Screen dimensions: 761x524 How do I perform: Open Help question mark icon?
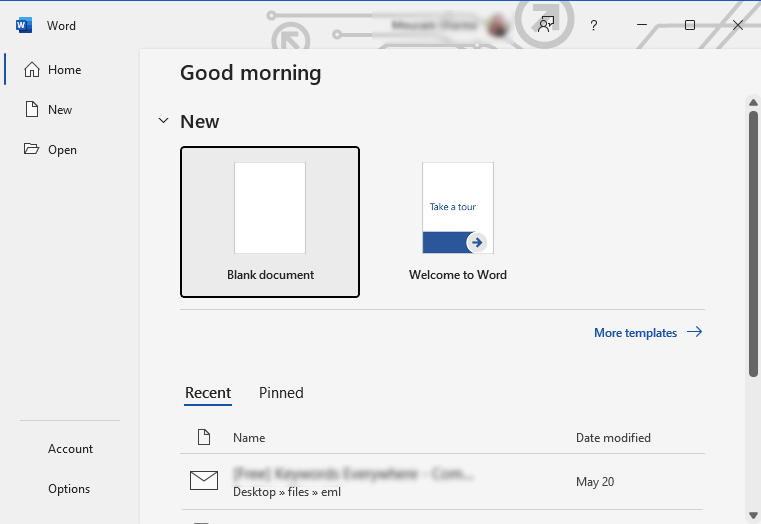[x=594, y=25]
